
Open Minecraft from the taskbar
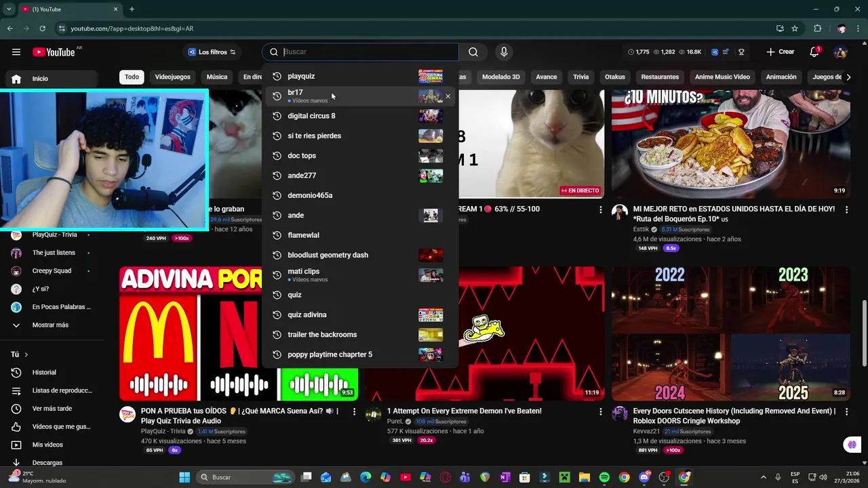click(x=565, y=477)
